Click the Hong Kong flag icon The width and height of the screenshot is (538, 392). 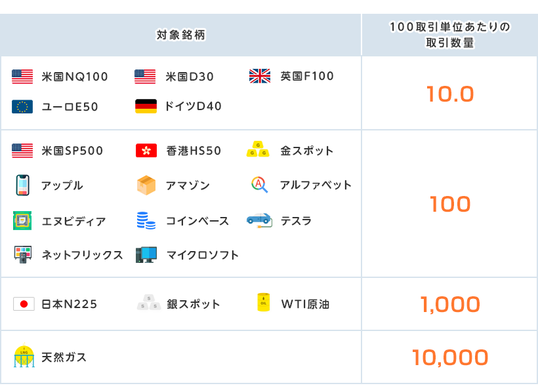point(146,151)
